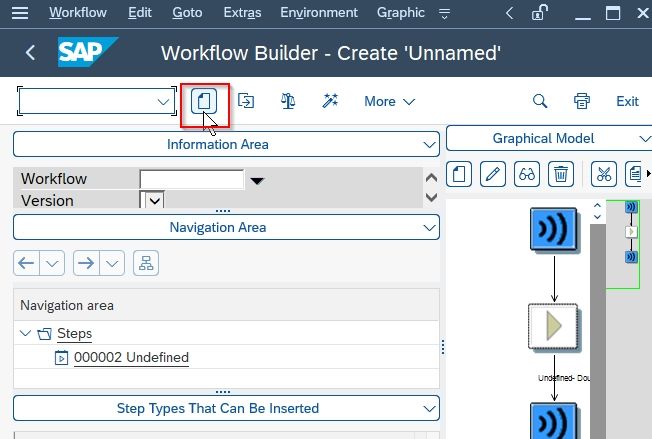Open the Graphic menu
This screenshot has width=652, height=439.
click(x=400, y=13)
